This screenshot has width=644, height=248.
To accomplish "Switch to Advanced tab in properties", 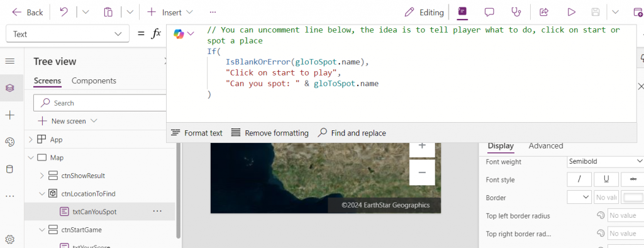I will [546, 146].
